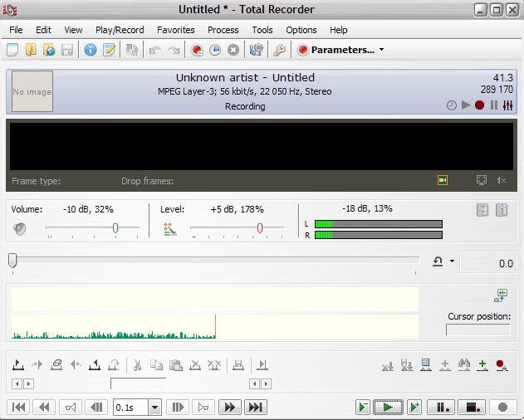
Task: Set selection end marker icon
Action: 95,364
